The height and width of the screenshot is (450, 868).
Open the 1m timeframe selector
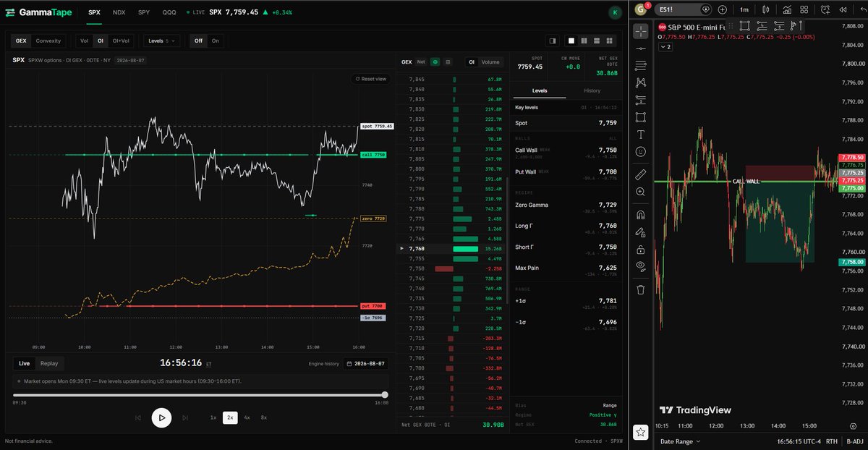744,9
